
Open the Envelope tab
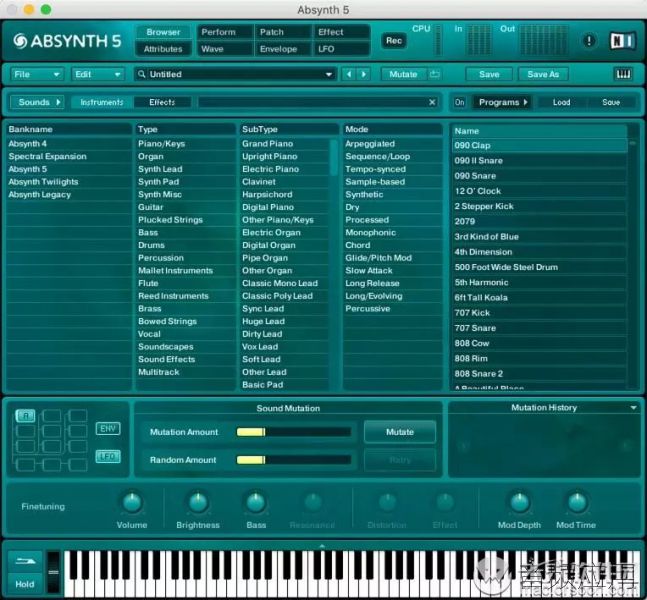pos(283,49)
